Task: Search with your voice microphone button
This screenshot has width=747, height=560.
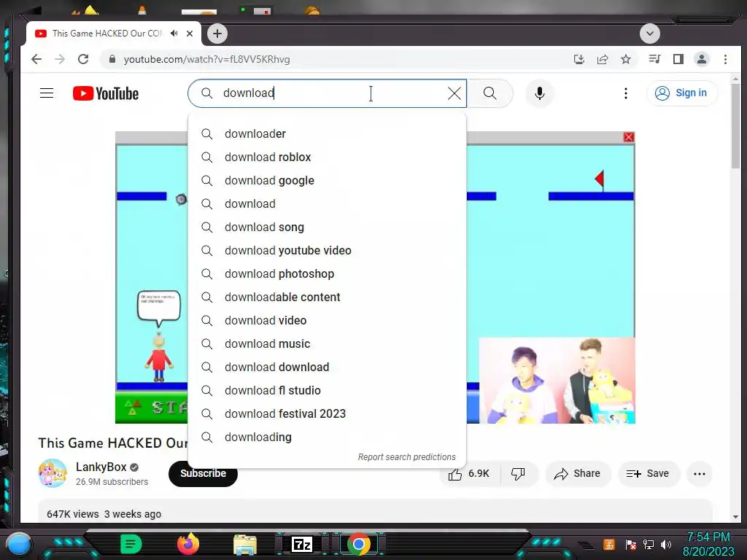Action: [539, 93]
